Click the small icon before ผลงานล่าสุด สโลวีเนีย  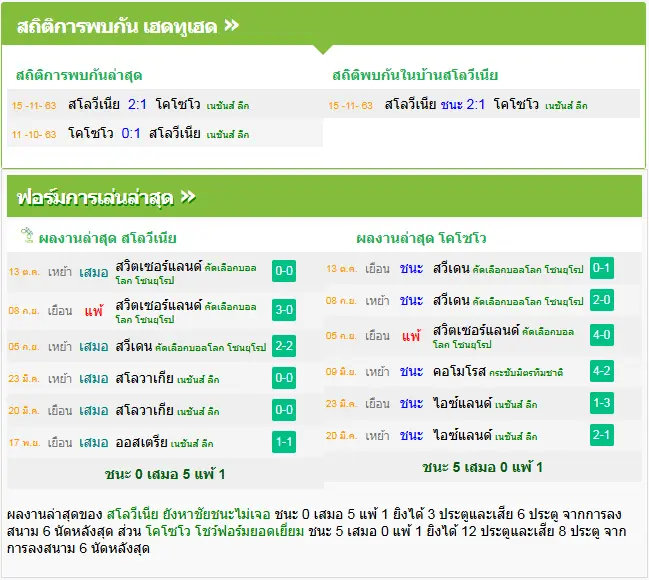(27, 235)
